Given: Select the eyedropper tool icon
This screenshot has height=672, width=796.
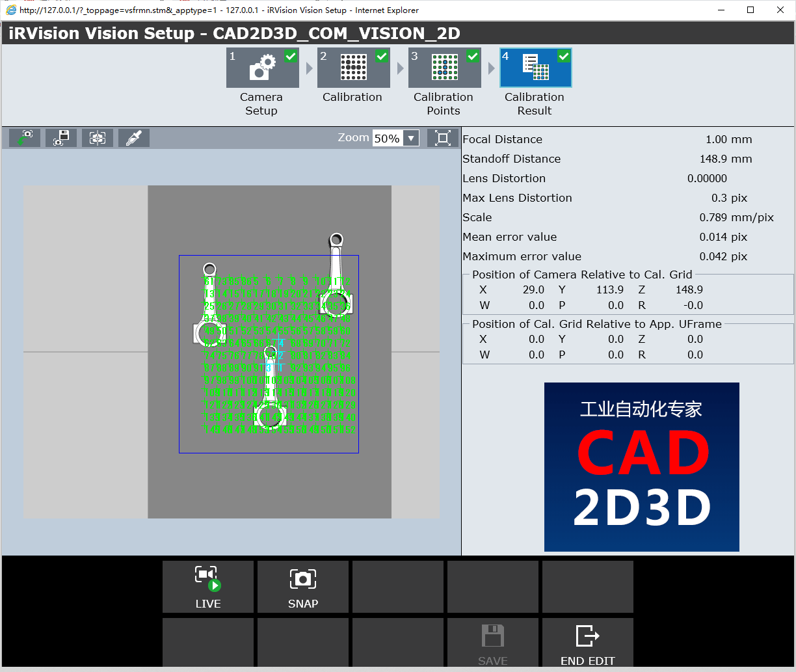Looking at the screenshot, I should (x=134, y=138).
